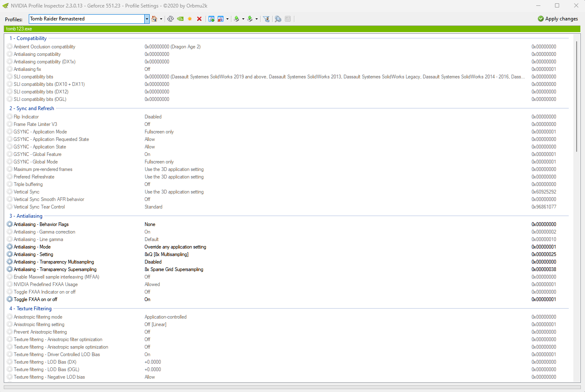Screen dimensions: 585x392
Task: Select 'Texture filtering - LOD Bias (DX)' row
Action: click(x=288, y=362)
